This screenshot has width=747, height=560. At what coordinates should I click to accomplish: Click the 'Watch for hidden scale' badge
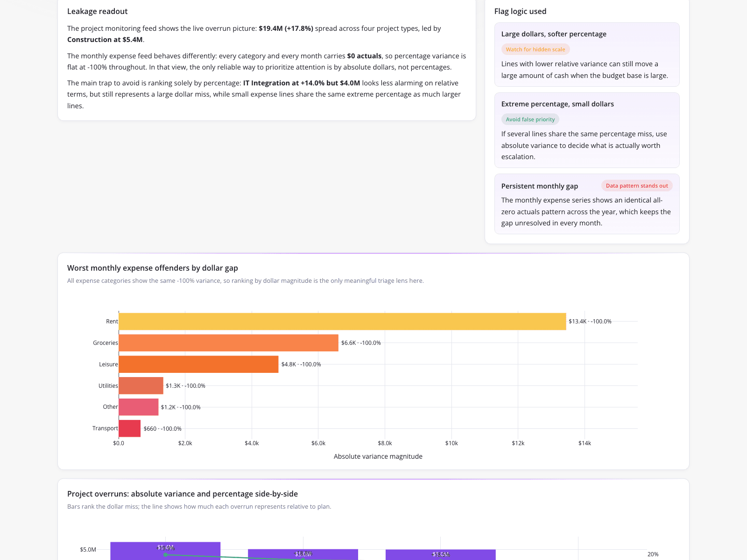pyautogui.click(x=536, y=49)
